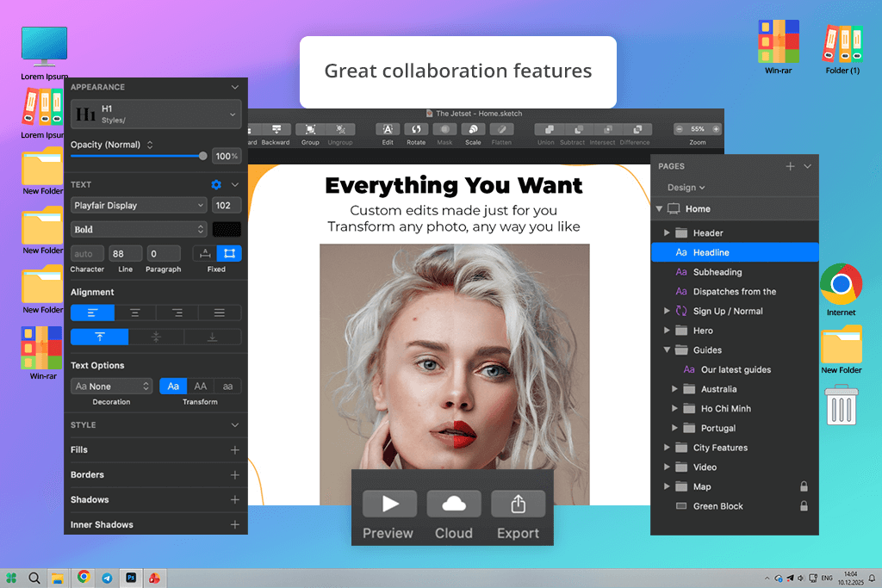Apply the Difference boolean operation
This screenshot has width=882, height=588.
click(637, 129)
